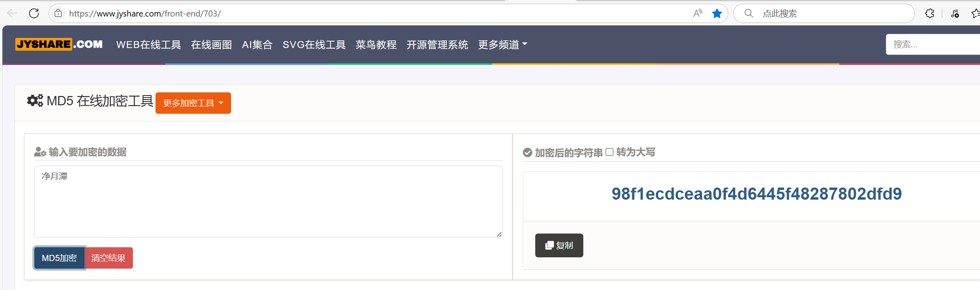Open site info lock icon in address bar
980x290 pixels.
point(58,13)
